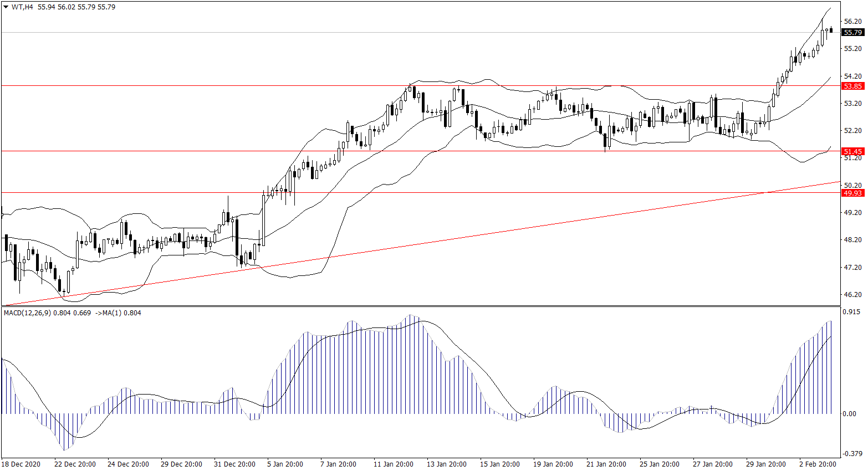Click the 18 Dec 2020 date label
The height and width of the screenshot is (471, 868).
(x=21, y=464)
